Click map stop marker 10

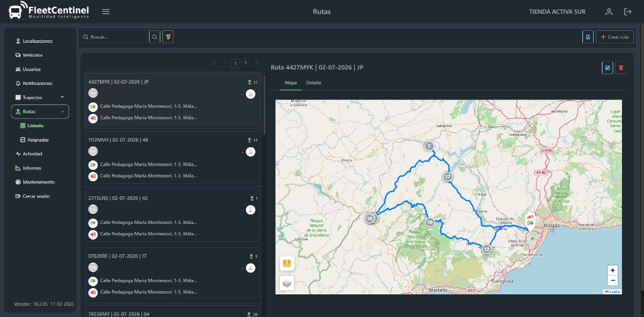(430, 223)
